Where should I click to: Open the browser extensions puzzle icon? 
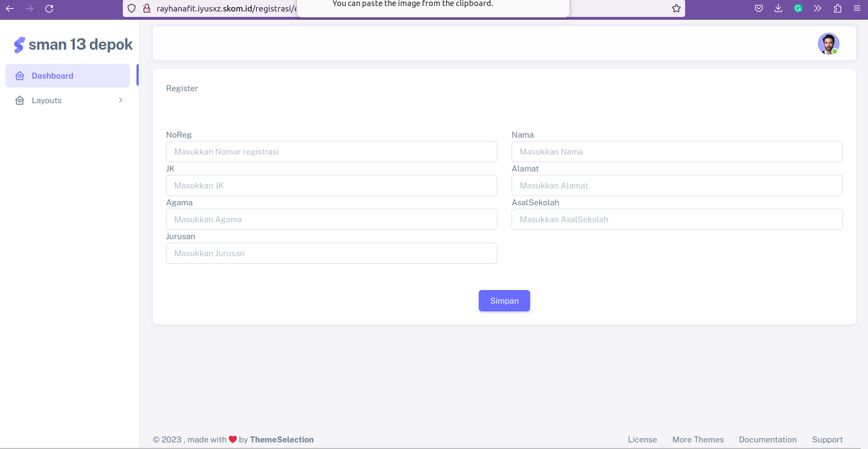point(837,8)
